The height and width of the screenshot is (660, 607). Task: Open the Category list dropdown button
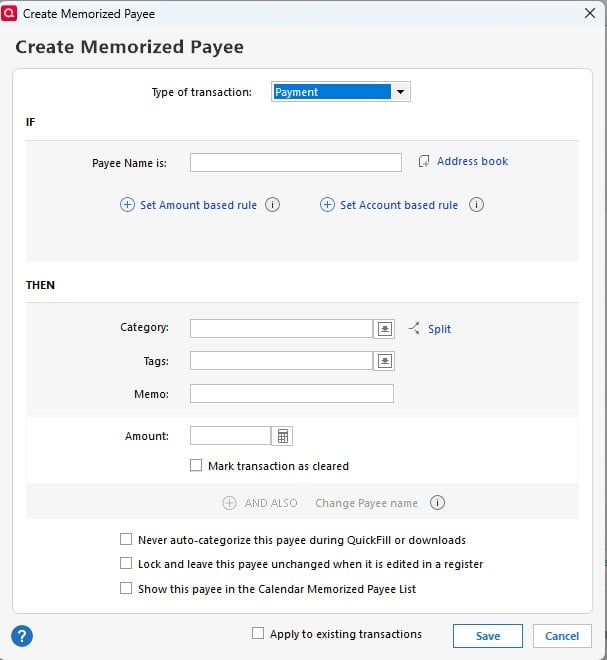(x=384, y=329)
